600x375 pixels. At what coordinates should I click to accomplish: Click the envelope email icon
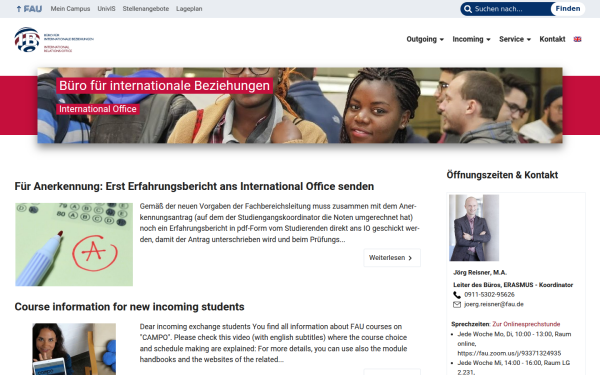457,305
